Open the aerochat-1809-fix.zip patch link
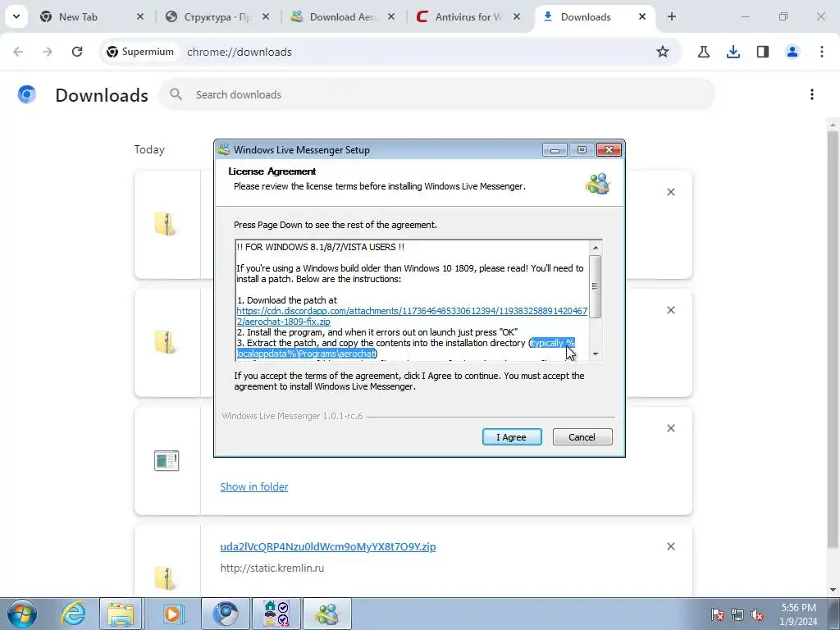This screenshot has width=840, height=630. [412, 316]
